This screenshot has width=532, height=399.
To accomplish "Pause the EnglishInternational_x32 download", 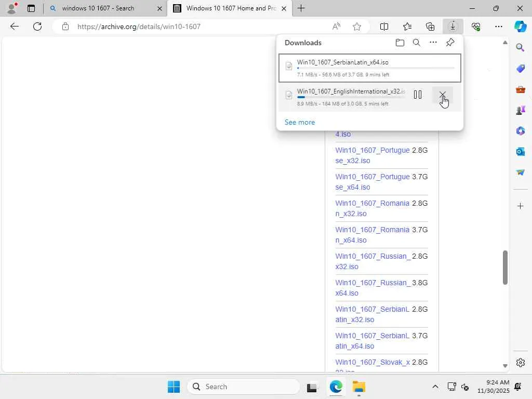I will coord(418,95).
